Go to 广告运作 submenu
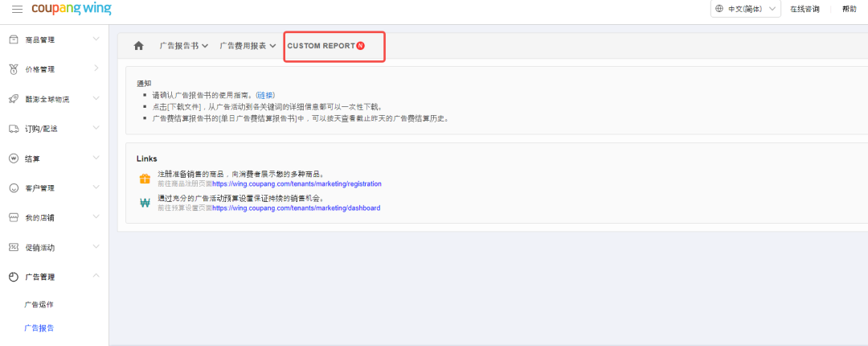This screenshot has width=868, height=346. (x=39, y=304)
